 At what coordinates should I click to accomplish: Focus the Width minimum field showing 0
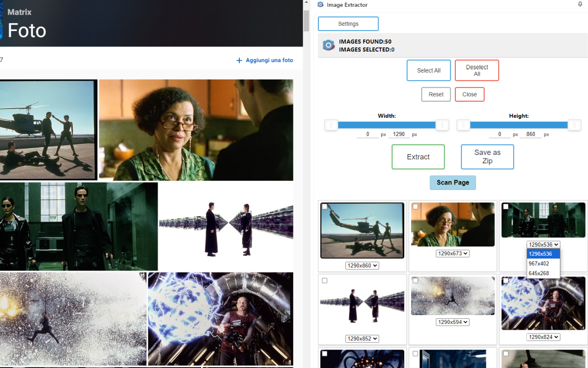tap(368, 134)
